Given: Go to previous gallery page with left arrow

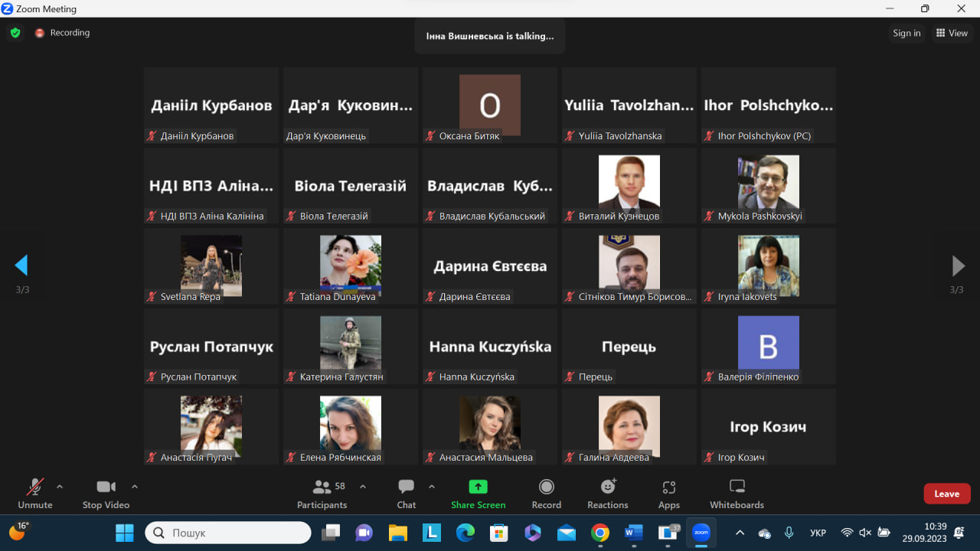Looking at the screenshot, I should tap(21, 266).
